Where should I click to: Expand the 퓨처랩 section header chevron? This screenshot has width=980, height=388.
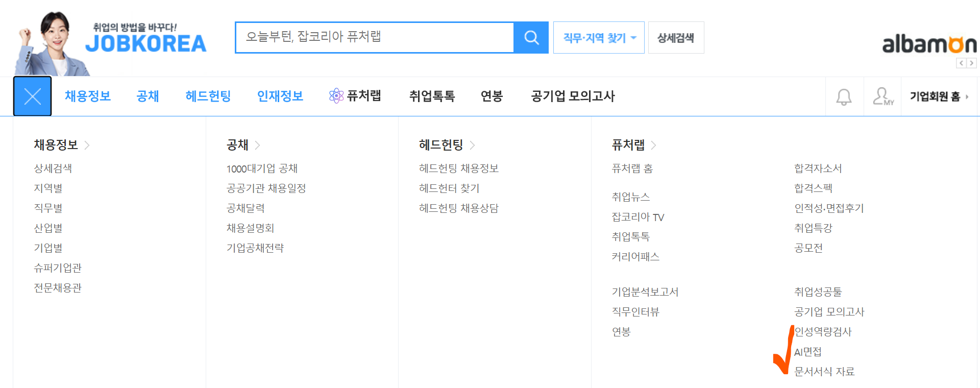654,145
